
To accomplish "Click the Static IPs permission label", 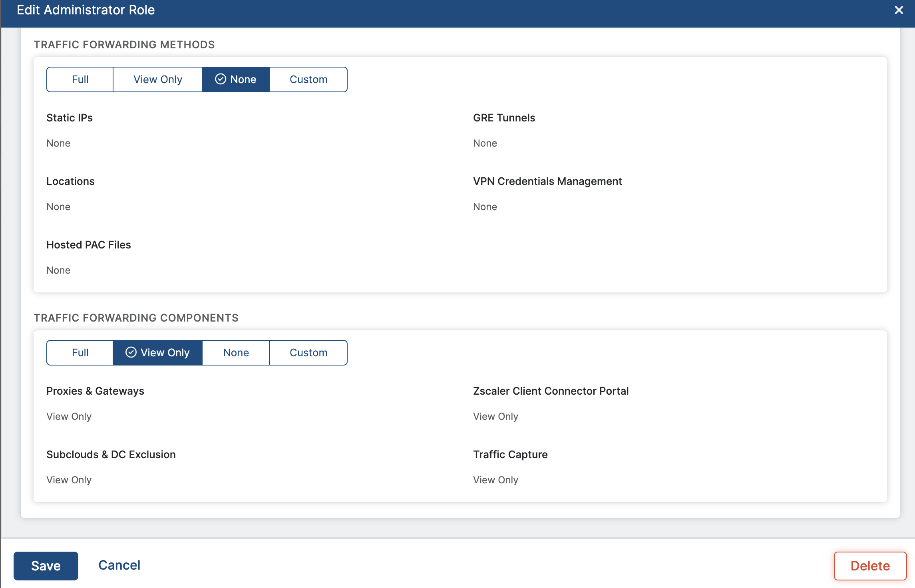I will 70,118.
